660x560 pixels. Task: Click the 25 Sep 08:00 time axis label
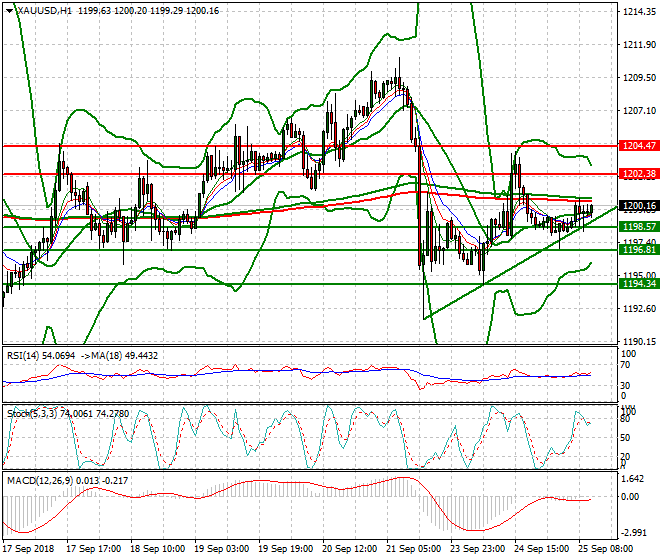click(606, 549)
